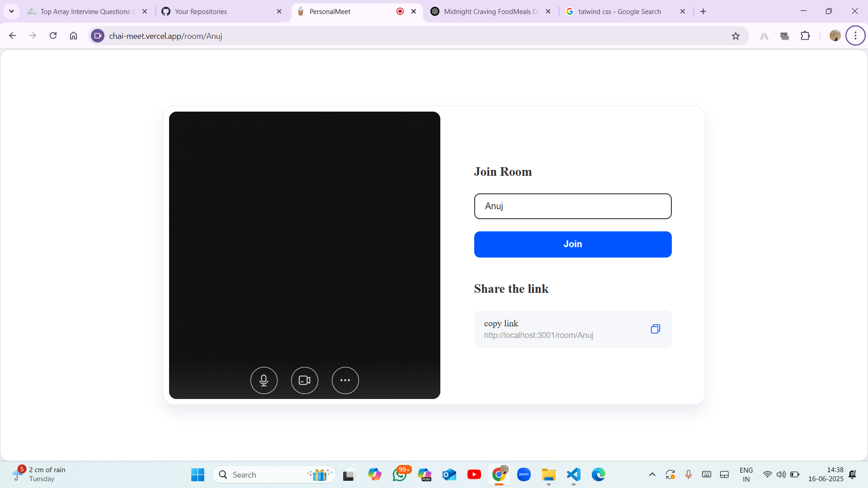The width and height of the screenshot is (868, 488).
Task: Open File Explorer from the taskbar
Action: (549, 475)
